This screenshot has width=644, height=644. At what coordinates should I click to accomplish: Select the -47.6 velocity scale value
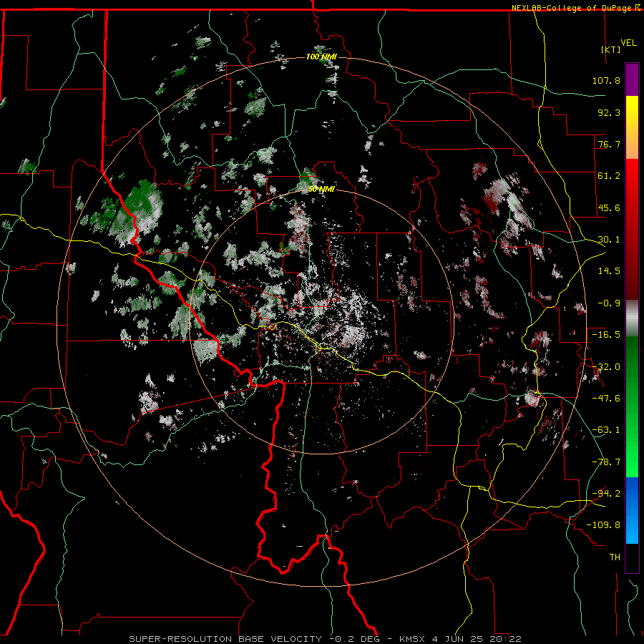606,399
